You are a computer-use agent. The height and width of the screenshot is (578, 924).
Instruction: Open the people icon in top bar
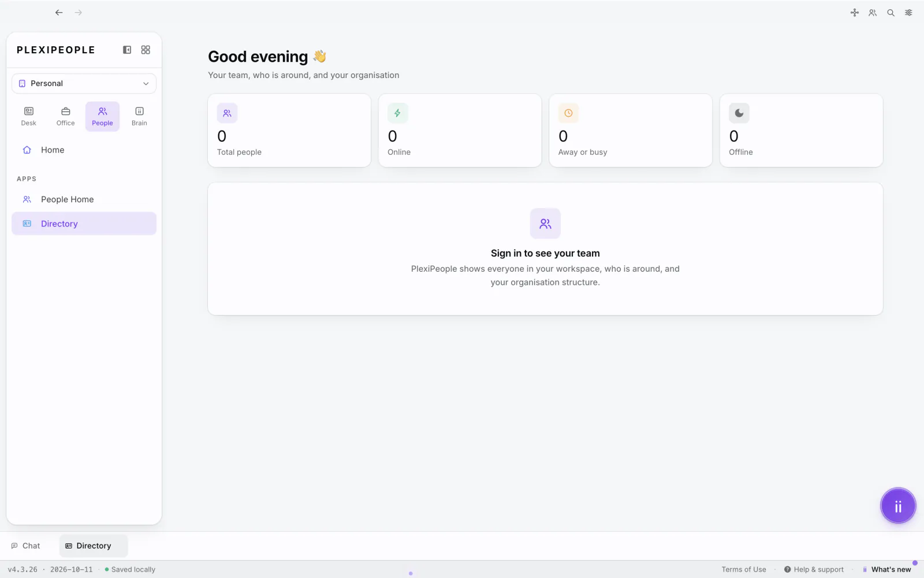[x=873, y=13]
